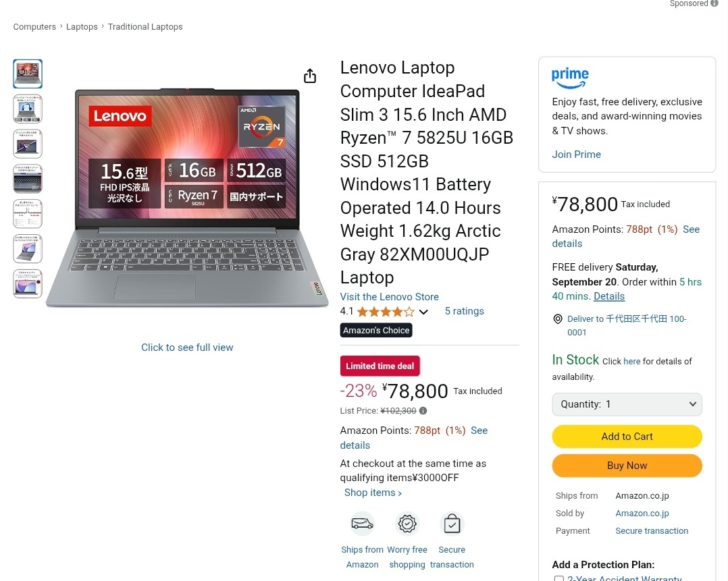
Task: Expand Shop items qualifying offers
Action: pyautogui.click(x=373, y=493)
